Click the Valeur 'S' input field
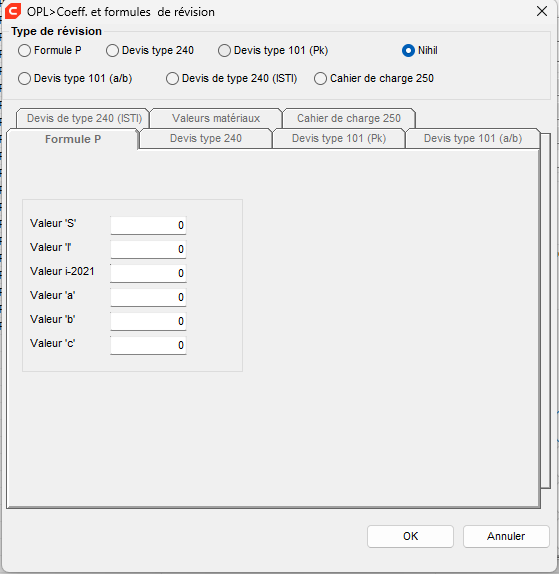Screen dimensions: 559x574 pyautogui.click(x=148, y=225)
